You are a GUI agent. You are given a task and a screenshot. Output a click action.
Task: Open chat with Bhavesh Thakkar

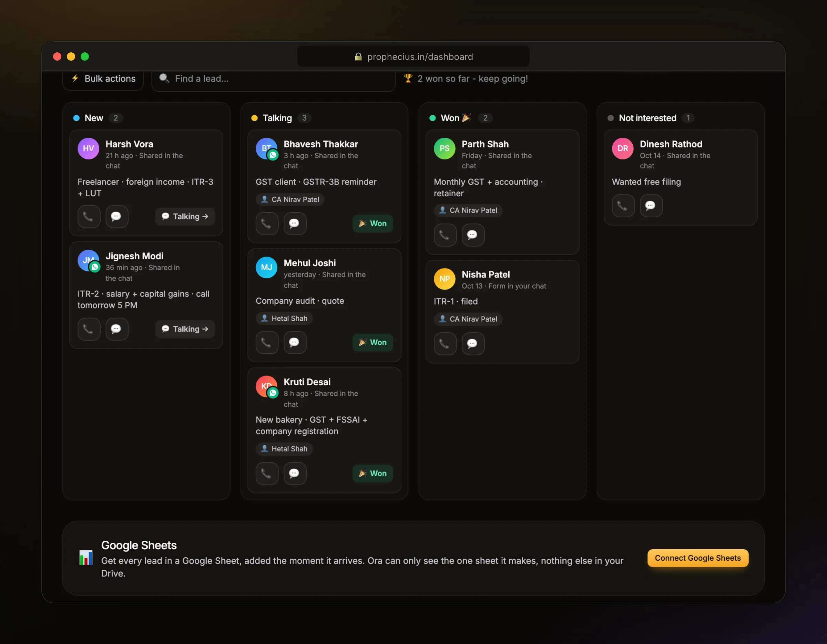click(295, 224)
